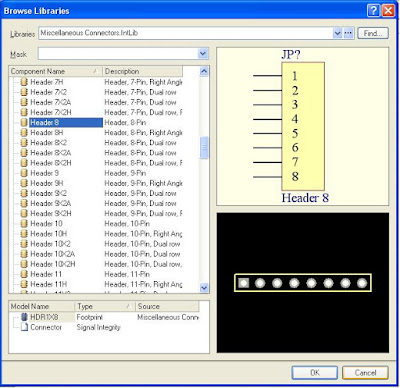The height and width of the screenshot is (388, 400).
Task: Click the 'Miscellaneous Conn' source cell
Action: coord(168,317)
